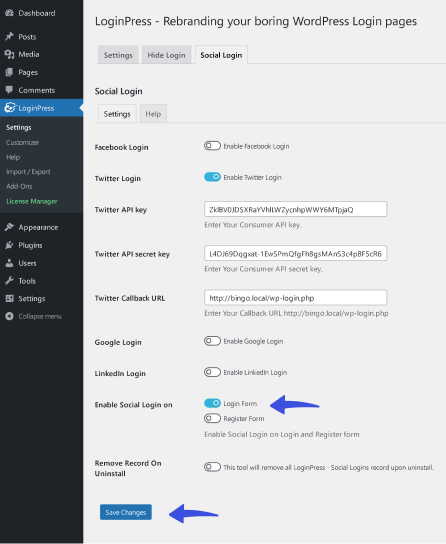Viewport: 446px width, 544px height.
Task: Open the Hide Login tab
Action: pyautogui.click(x=166, y=55)
